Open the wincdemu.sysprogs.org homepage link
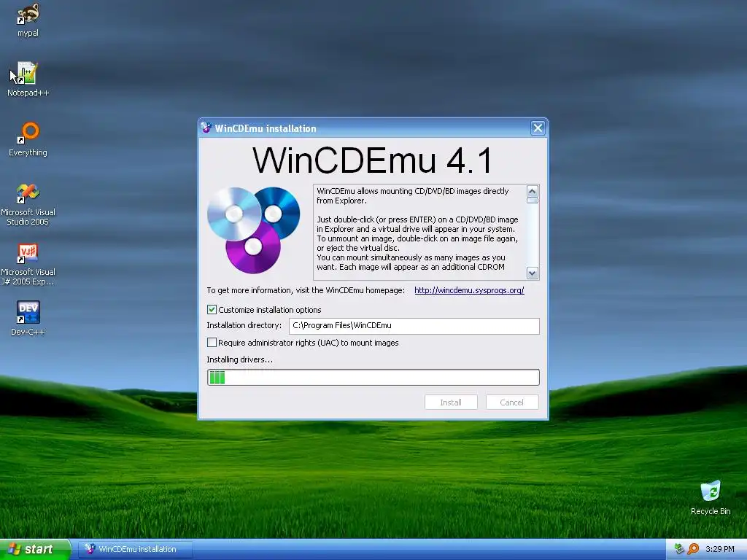Screen dimensions: 747x560 (x=469, y=290)
